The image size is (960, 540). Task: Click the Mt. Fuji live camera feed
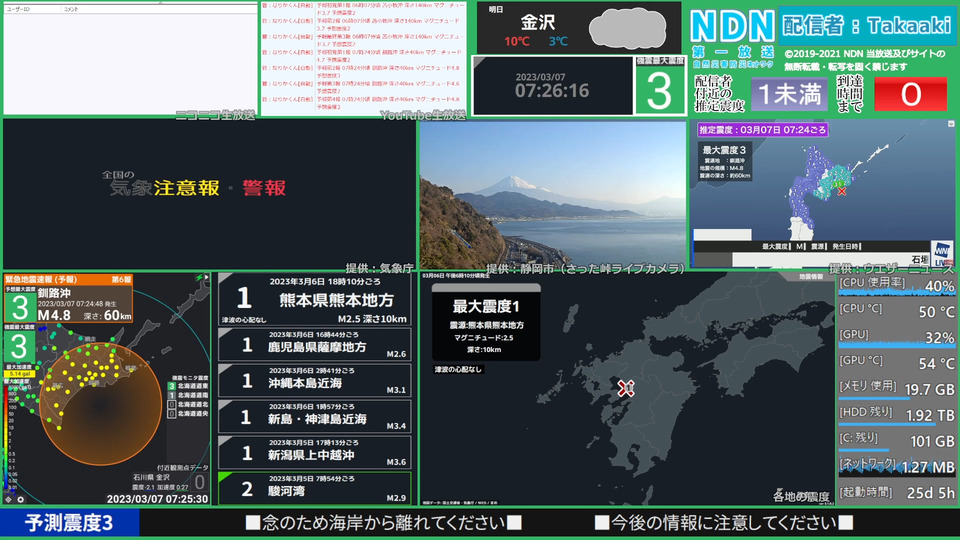tap(553, 195)
